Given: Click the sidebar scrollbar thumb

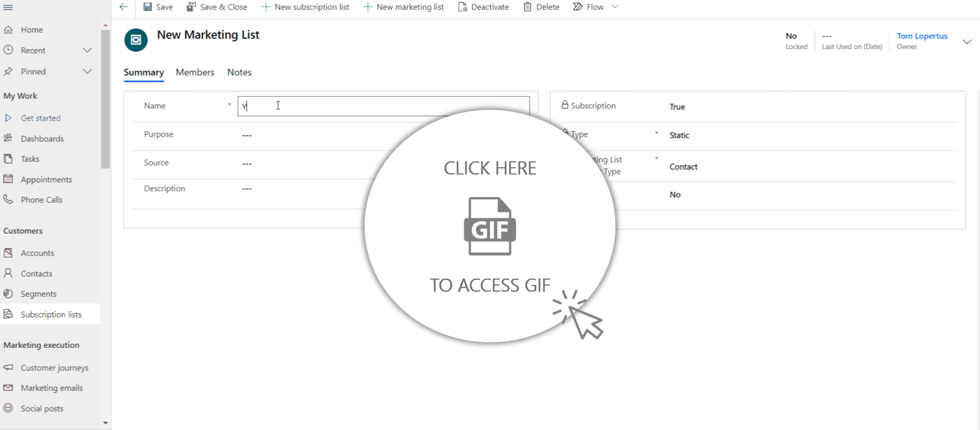Looking at the screenshot, I should point(105,99).
